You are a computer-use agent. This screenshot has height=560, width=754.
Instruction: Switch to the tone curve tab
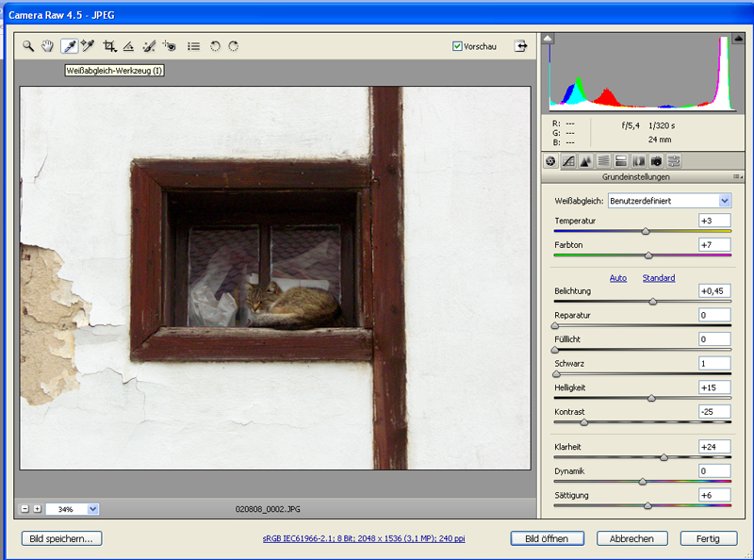pos(568,161)
